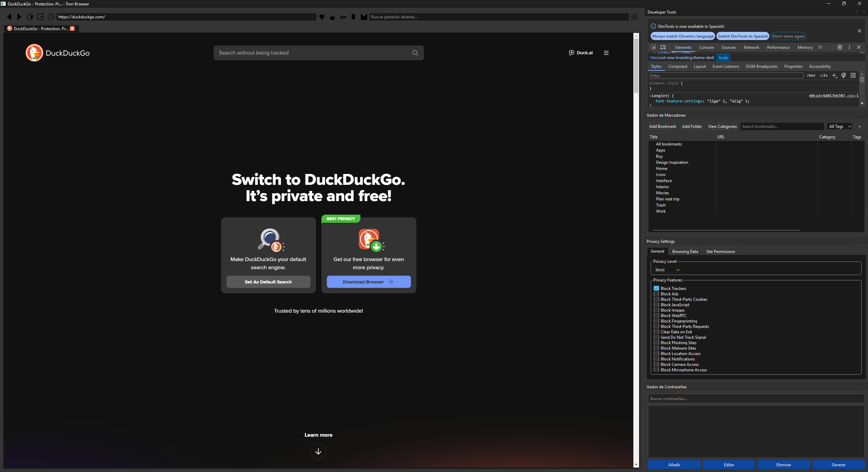
Task: Open the All Tags dropdown
Action: click(840, 126)
